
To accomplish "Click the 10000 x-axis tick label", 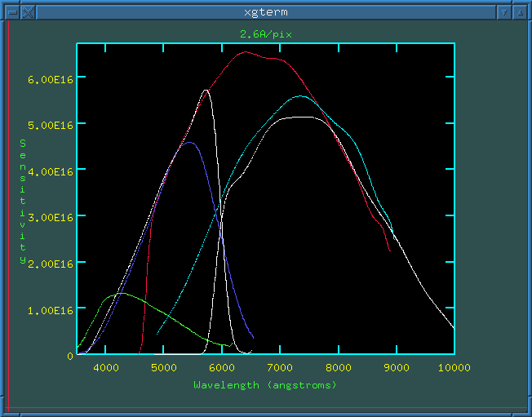I will coord(450,368).
